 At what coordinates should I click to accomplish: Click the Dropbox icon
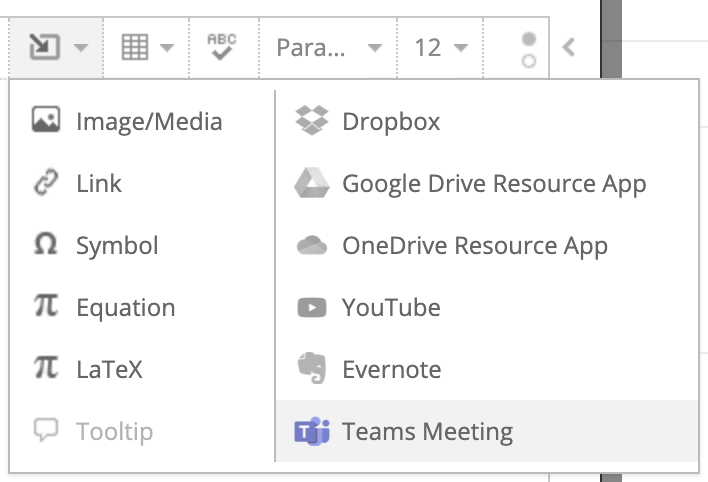pyautogui.click(x=312, y=122)
